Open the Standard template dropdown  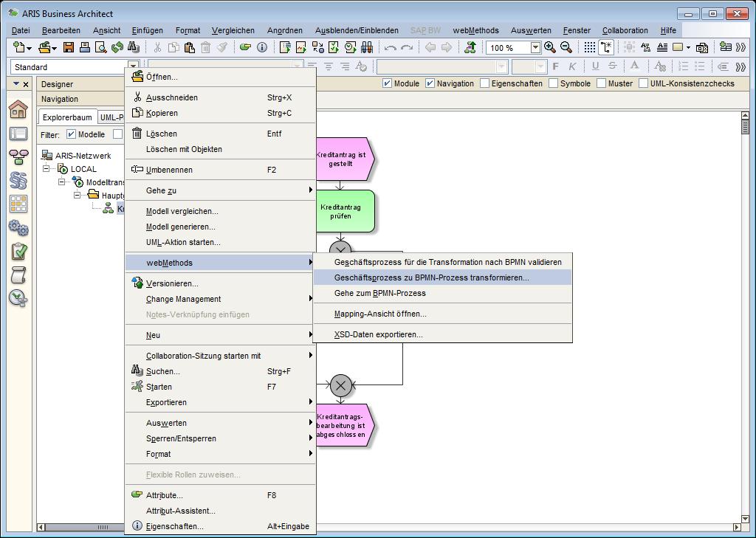tap(133, 67)
